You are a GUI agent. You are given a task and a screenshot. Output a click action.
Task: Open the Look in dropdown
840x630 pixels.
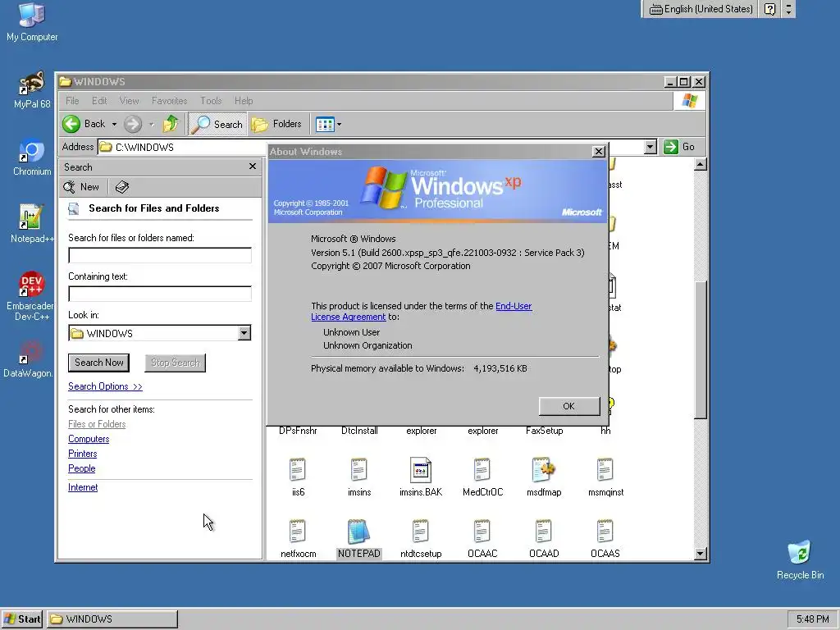(x=244, y=333)
